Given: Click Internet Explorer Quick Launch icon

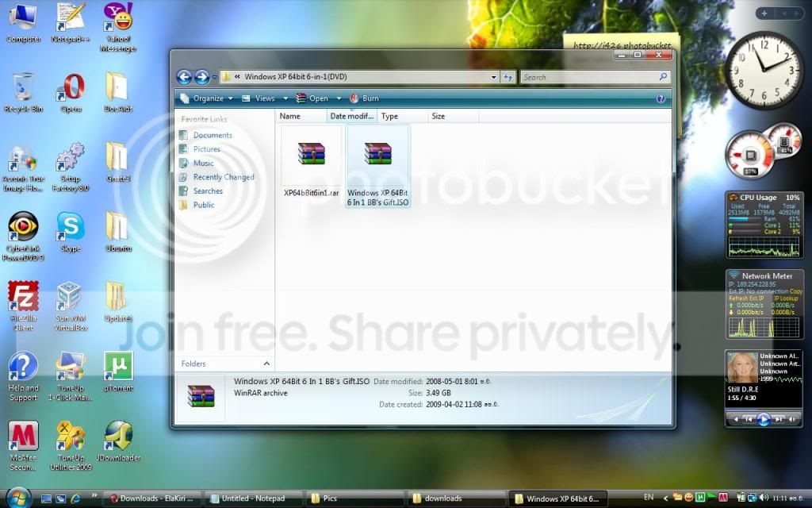Looking at the screenshot, I should click(x=75, y=498).
